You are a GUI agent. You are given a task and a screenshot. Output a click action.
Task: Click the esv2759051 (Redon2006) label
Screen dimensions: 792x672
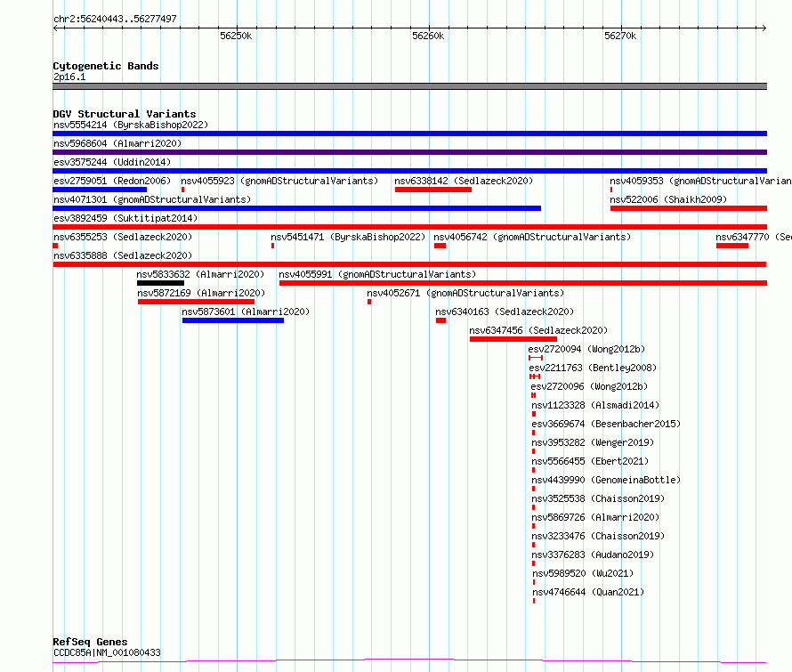click(112, 181)
